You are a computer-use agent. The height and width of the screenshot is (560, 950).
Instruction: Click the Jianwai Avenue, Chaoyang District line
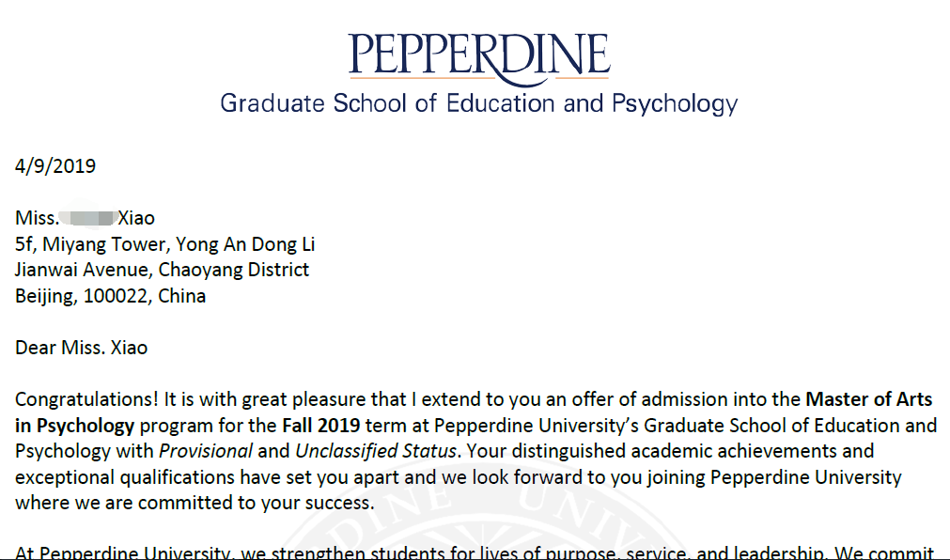[x=162, y=271]
